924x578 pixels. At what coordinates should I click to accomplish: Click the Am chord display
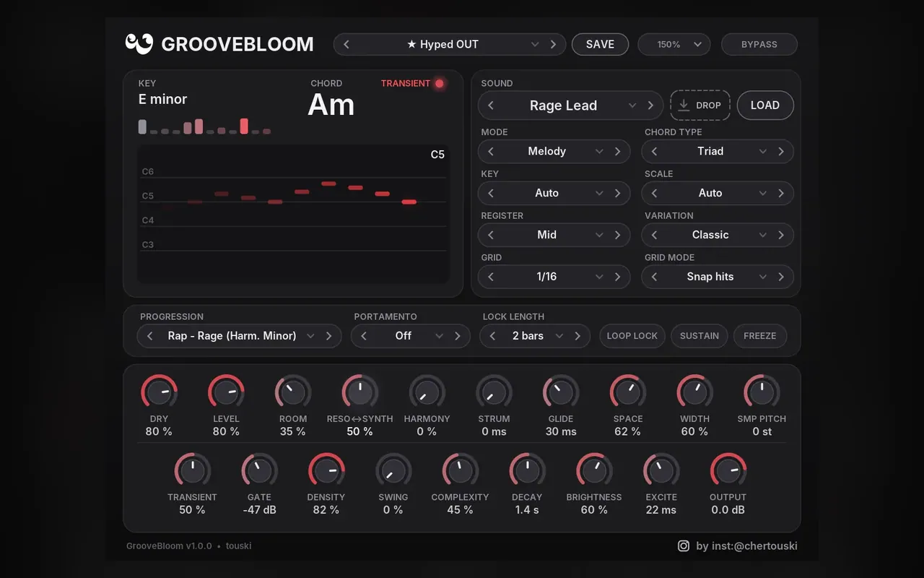331,105
